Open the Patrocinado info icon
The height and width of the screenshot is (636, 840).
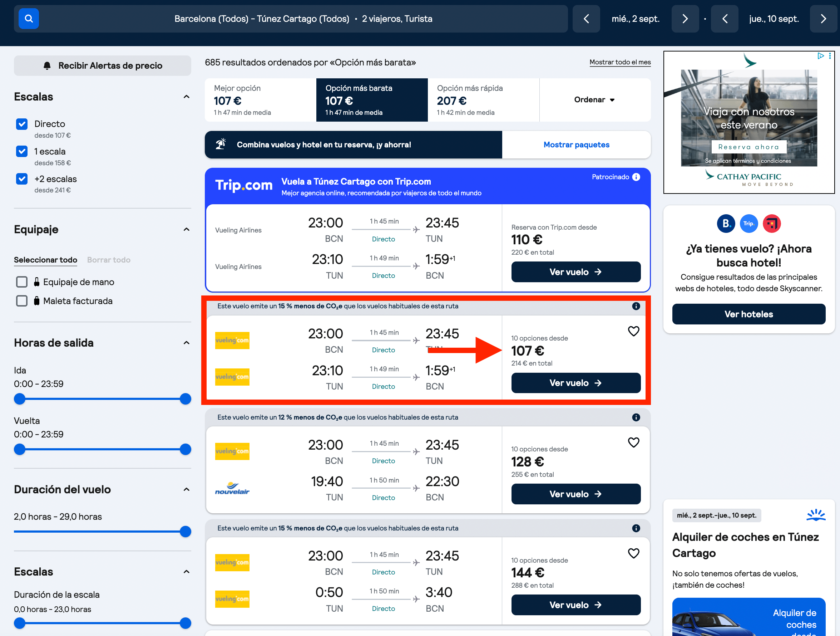(x=636, y=177)
